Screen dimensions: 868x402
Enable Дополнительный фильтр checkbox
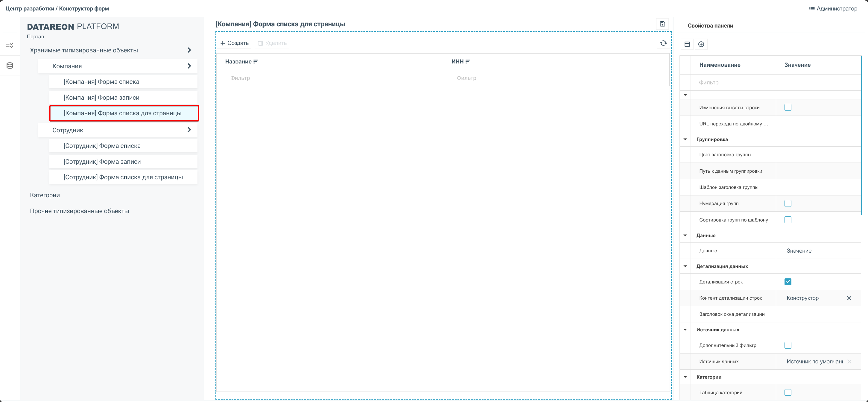[x=788, y=345]
